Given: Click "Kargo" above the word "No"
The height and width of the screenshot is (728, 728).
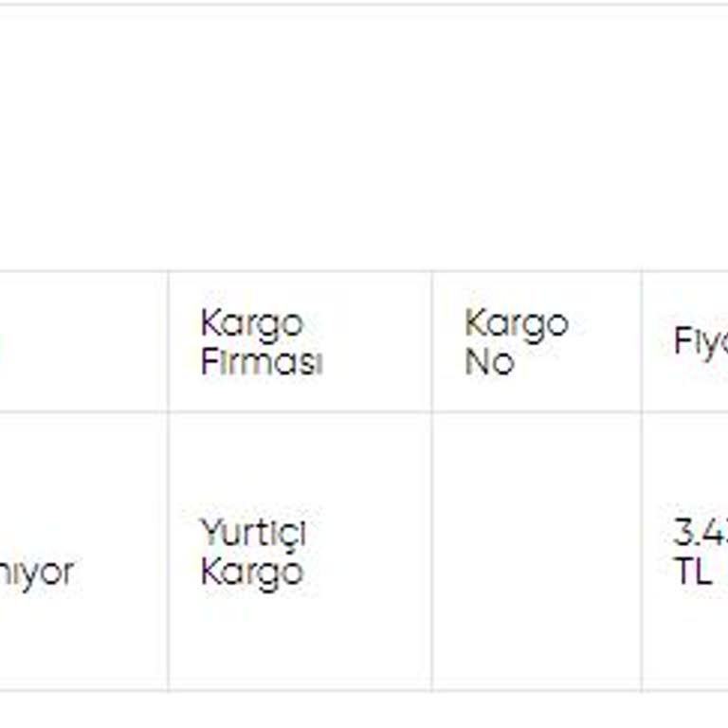Looking at the screenshot, I should pyautogui.click(x=516, y=324).
